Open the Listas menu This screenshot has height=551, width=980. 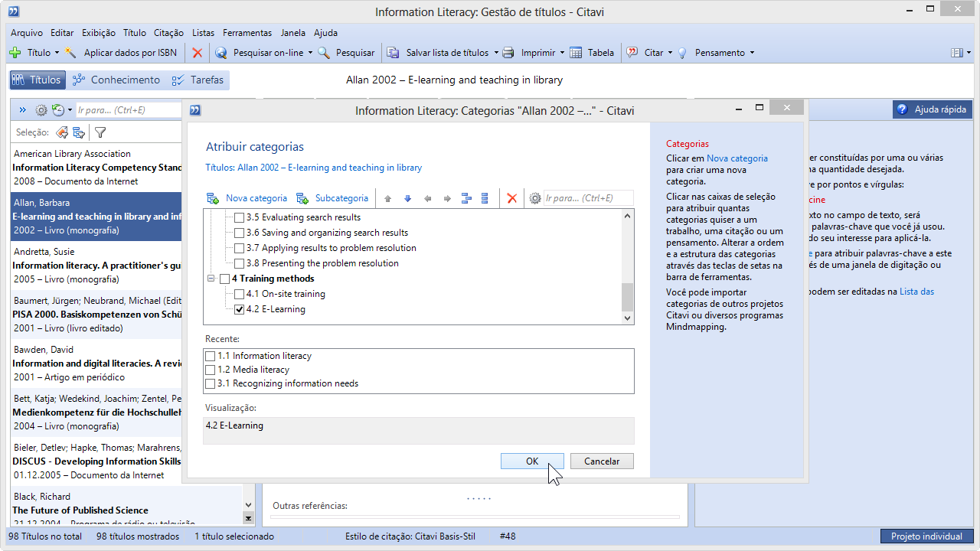point(204,33)
